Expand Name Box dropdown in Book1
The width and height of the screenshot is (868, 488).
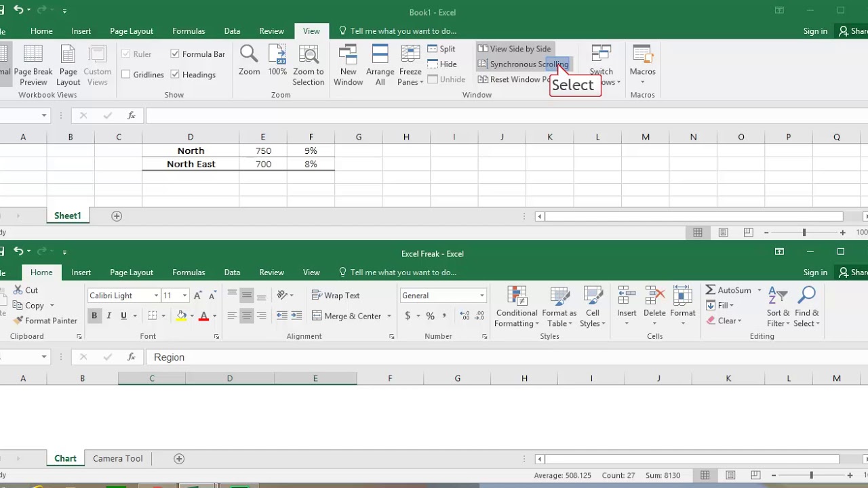click(x=44, y=116)
